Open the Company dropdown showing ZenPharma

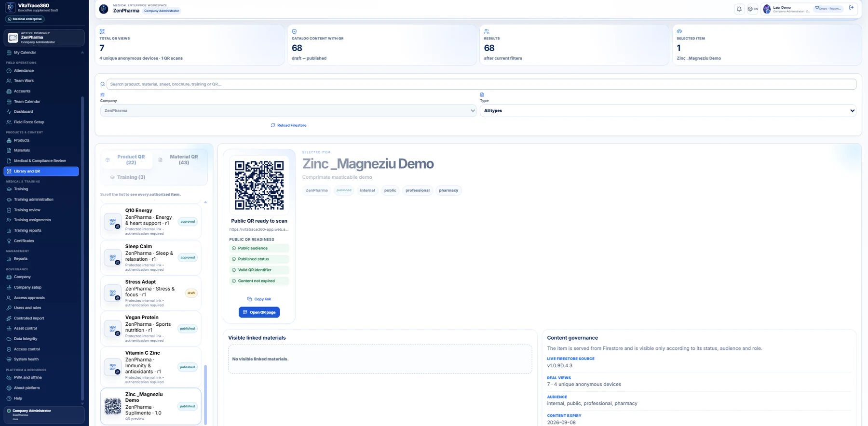point(288,110)
